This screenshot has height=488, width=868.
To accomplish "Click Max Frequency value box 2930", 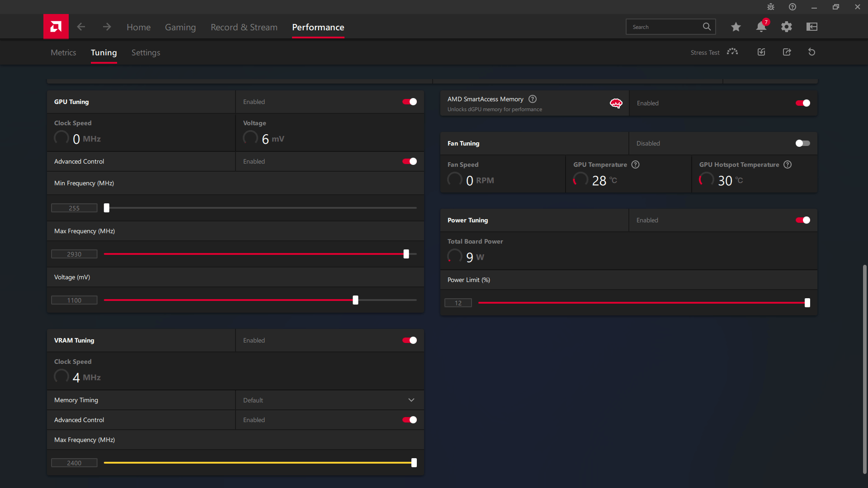I will tap(74, 254).
